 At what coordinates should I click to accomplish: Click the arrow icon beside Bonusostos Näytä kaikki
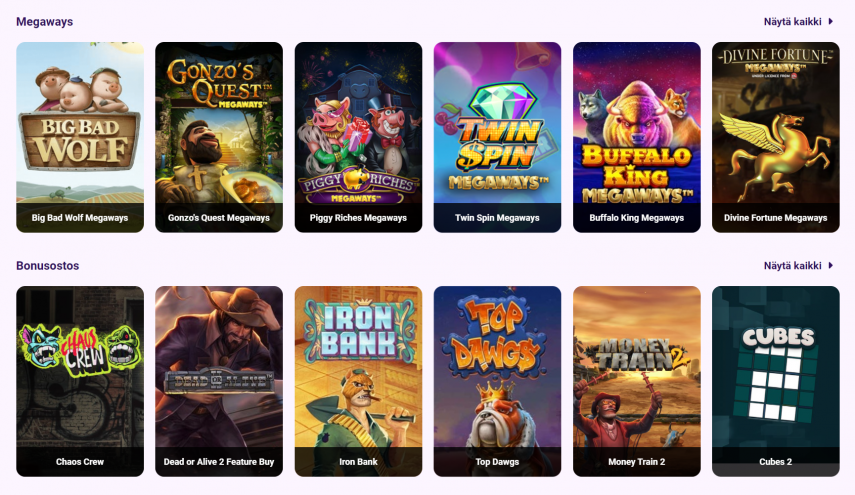[x=831, y=265]
